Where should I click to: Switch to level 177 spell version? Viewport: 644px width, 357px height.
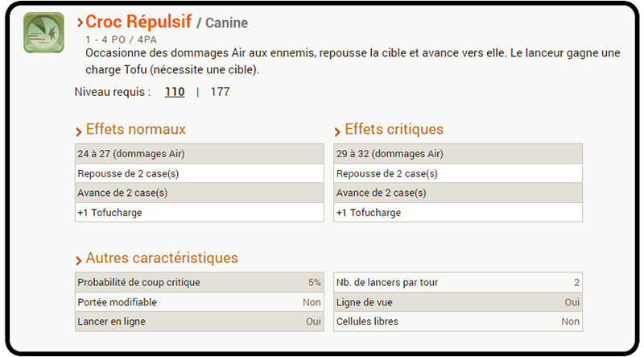tap(220, 92)
